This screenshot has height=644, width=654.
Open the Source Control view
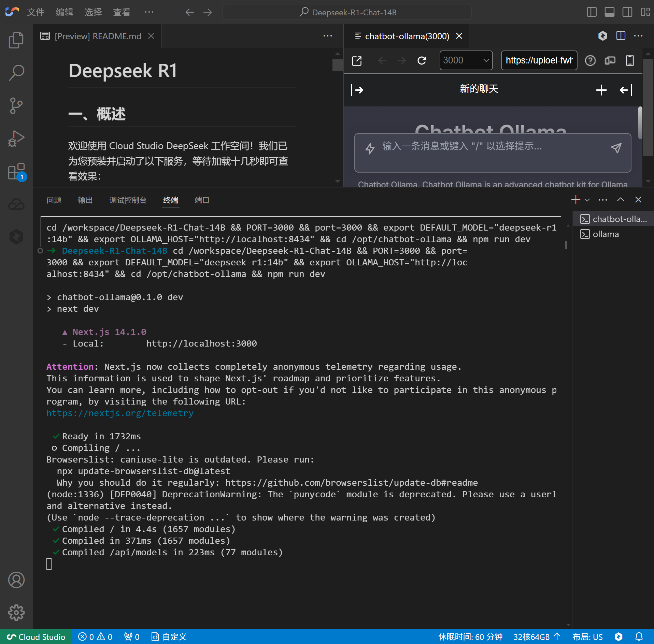[x=16, y=105]
